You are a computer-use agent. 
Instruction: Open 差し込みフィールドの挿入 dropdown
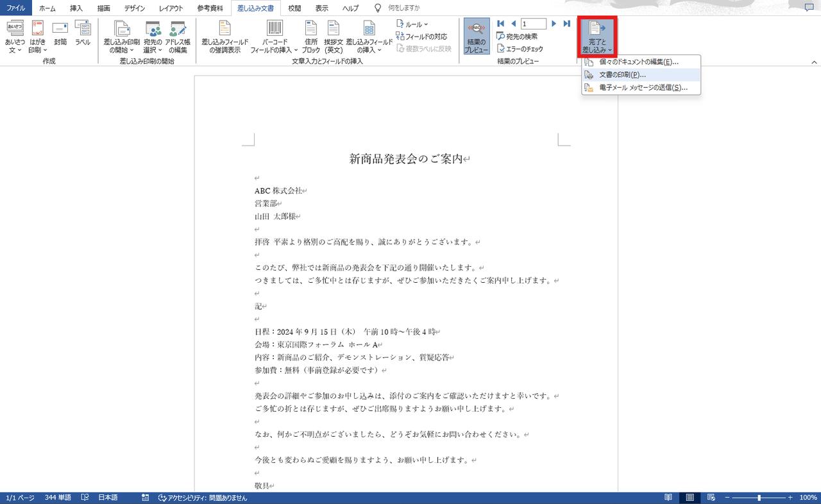pyautogui.click(x=369, y=36)
